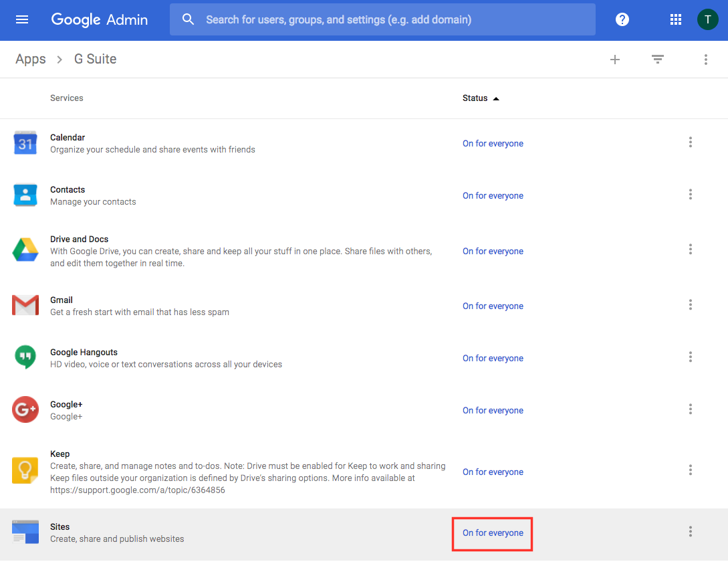The height and width of the screenshot is (568, 728).
Task: Open the Drive and Docs service name
Action: coord(79,239)
